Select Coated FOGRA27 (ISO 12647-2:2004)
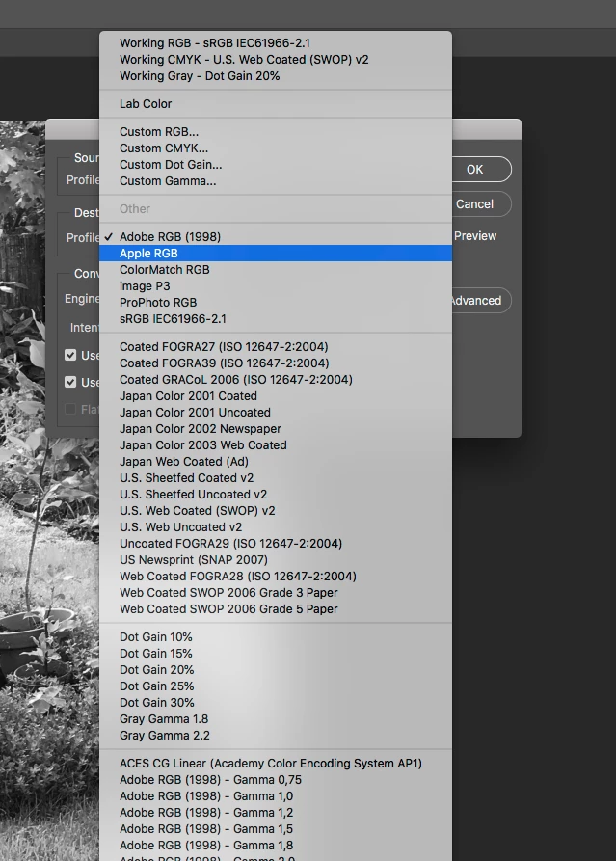 (276, 347)
